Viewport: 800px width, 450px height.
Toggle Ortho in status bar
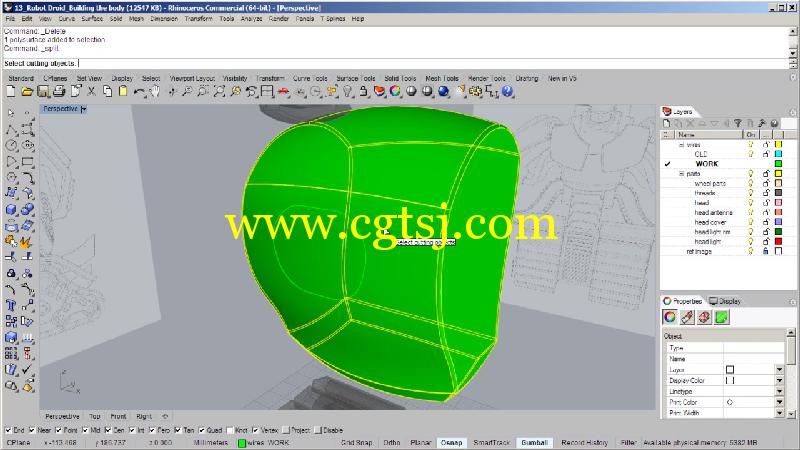391,443
